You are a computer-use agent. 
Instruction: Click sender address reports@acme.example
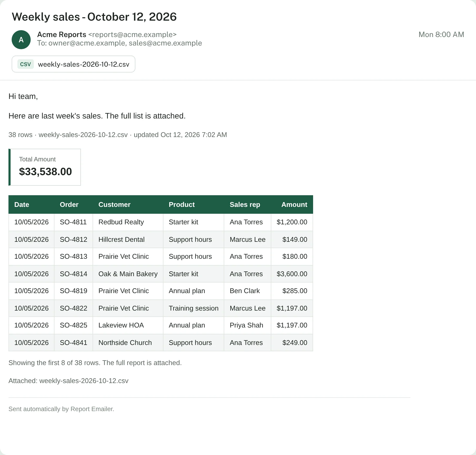(132, 35)
